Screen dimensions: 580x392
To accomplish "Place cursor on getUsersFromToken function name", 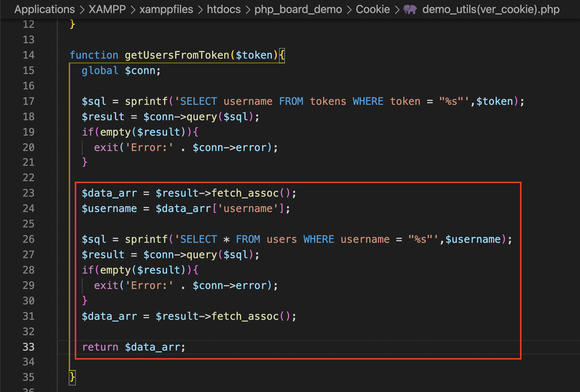I will (177, 55).
